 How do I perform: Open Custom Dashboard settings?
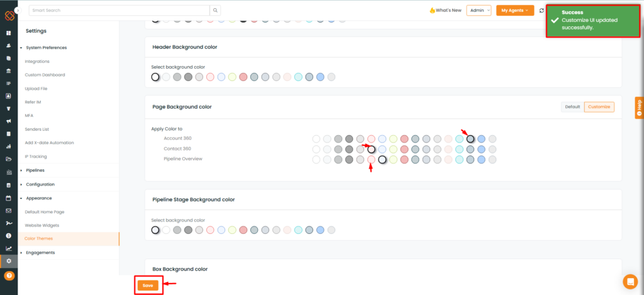pos(45,75)
